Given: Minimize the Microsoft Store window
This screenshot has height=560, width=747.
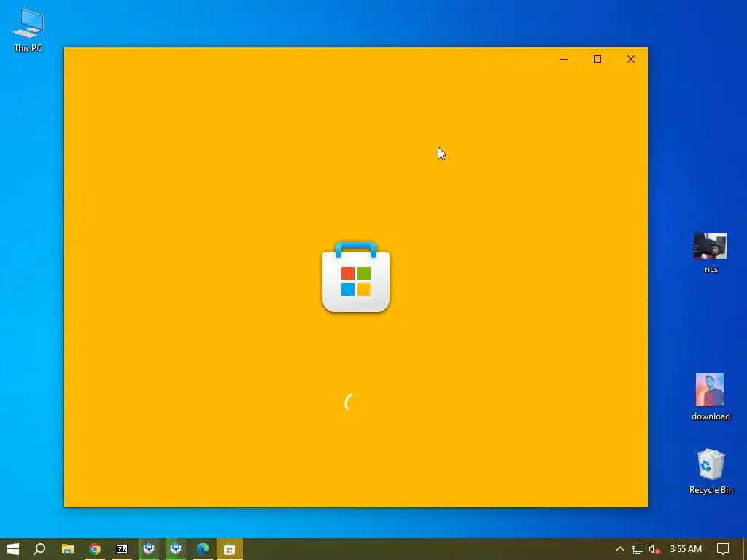Looking at the screenshot, I should [564, 59].
